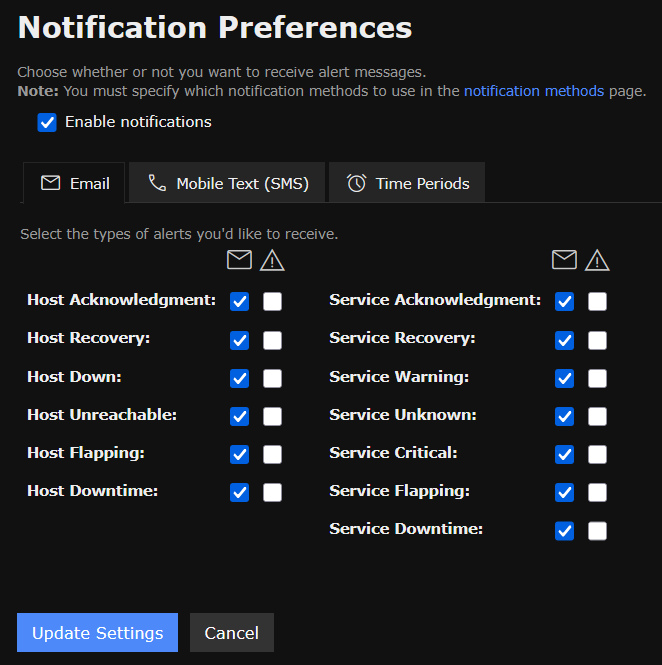The height and width of the screenshot is (665, 662).
Task: Click the warning triangle icon above service alerts
Action: [597, 260]
